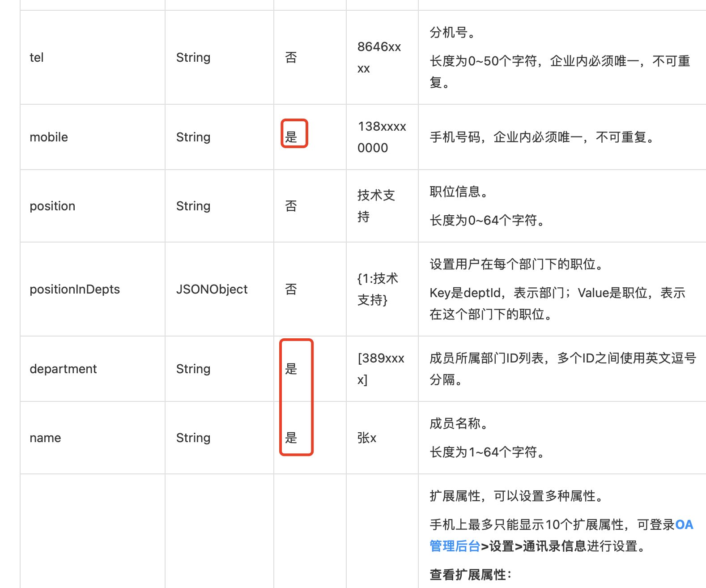
Task: Select the 'tel' parameter name cell
Action: [x=37, y=58]
